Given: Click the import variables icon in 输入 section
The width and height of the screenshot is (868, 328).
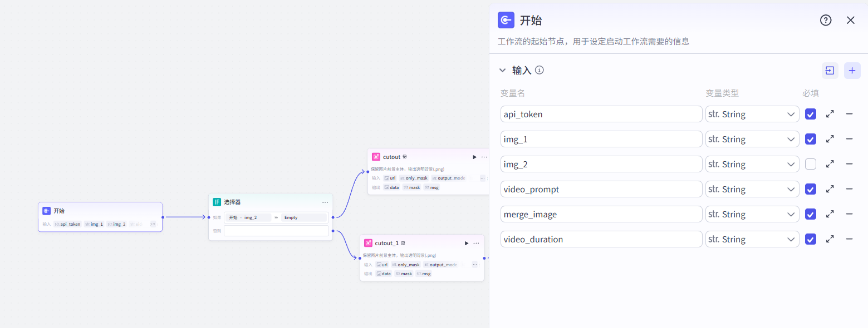Looking at the screenshot, I should pyautogui.click(x=830, y=71).
